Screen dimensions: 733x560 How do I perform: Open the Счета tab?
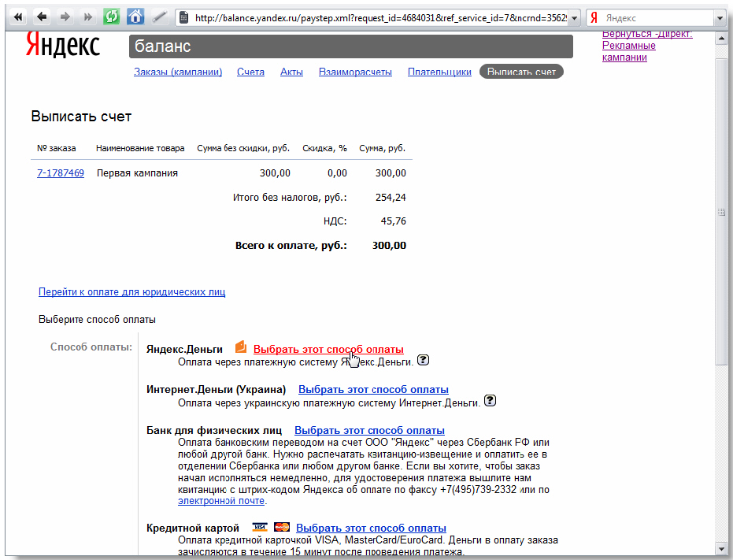click(x=250, y=72)
